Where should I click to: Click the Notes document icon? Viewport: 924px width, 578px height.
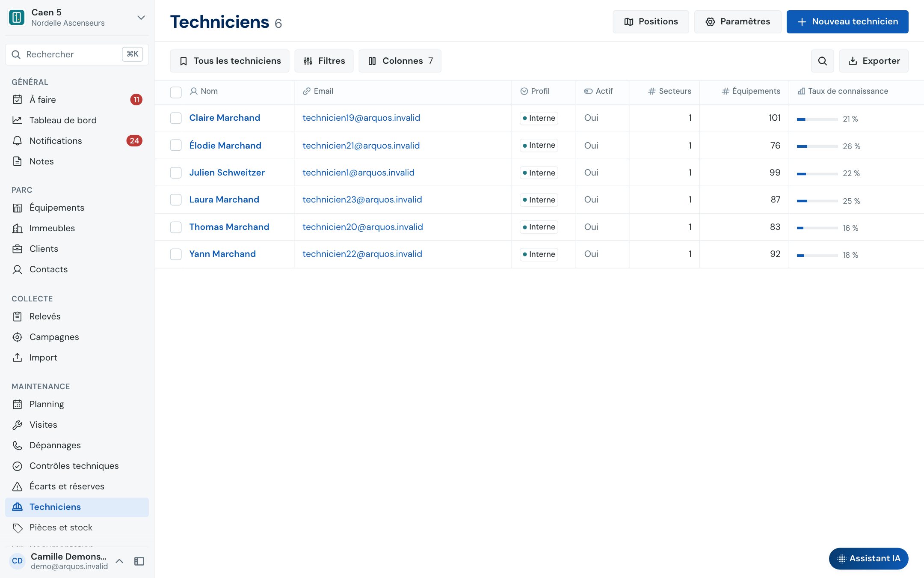point(17,161)
